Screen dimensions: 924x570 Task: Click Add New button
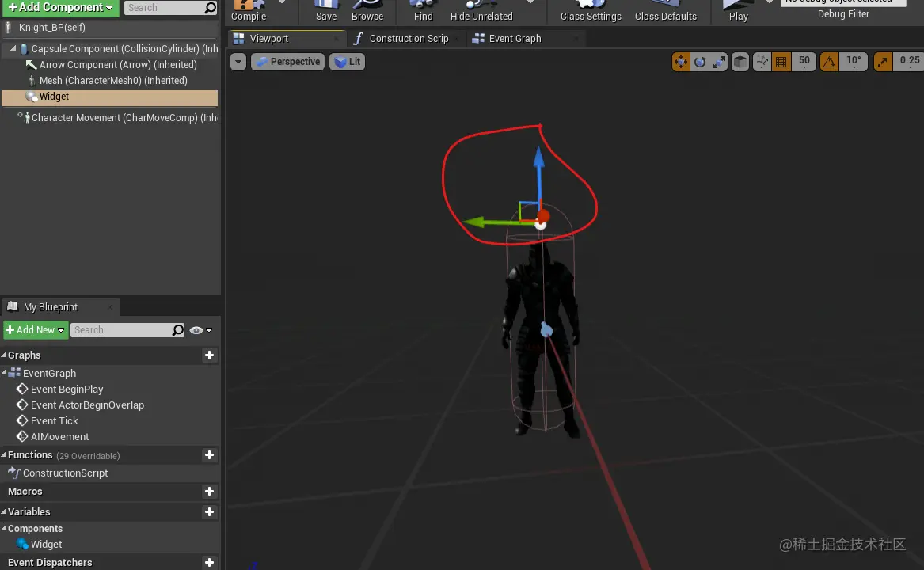(x=36, y=330)
